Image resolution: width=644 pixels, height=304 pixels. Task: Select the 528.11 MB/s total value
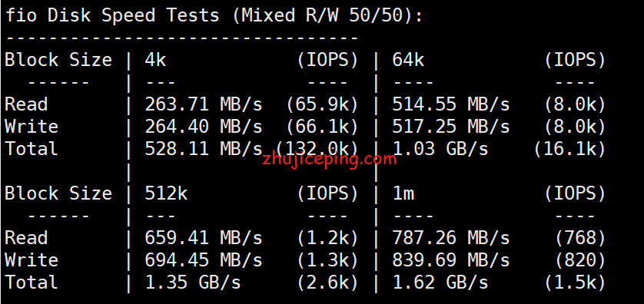point(204,149)
